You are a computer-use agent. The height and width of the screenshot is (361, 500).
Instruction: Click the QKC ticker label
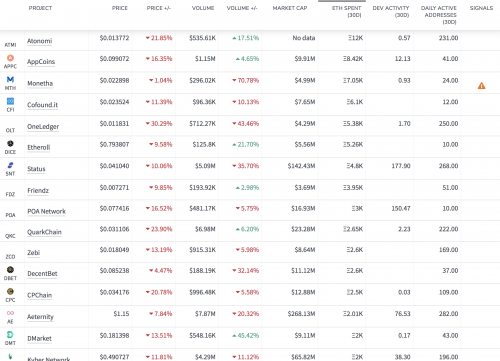coord(10,236)
